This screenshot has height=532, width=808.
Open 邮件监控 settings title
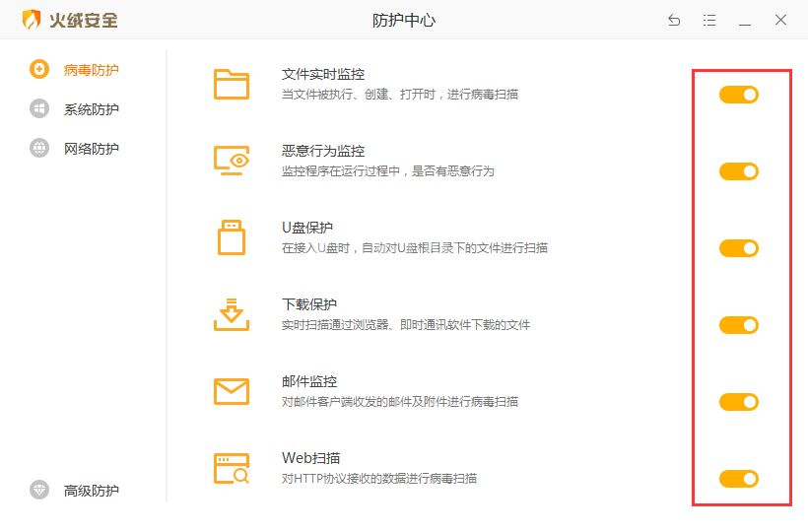coord(309,381)
